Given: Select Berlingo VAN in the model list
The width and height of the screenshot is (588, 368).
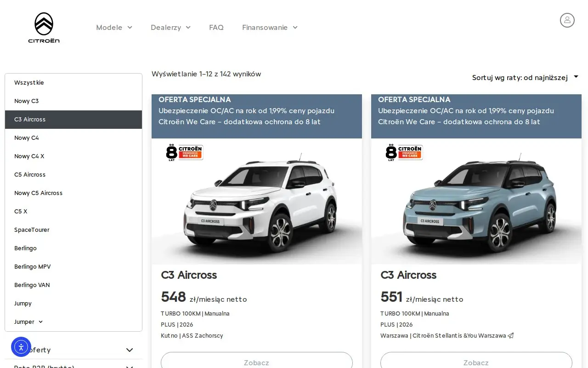Looking at the screenshot, I should pos(73,285).
